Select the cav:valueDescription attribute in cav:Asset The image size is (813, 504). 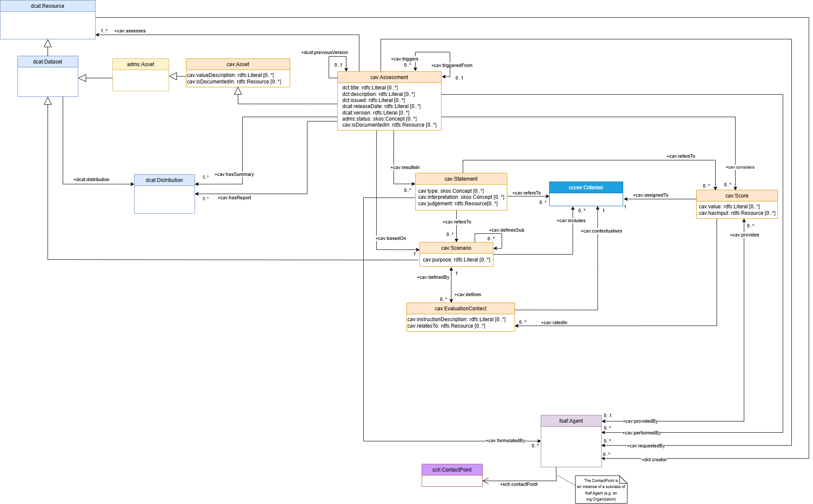point(230,75)
